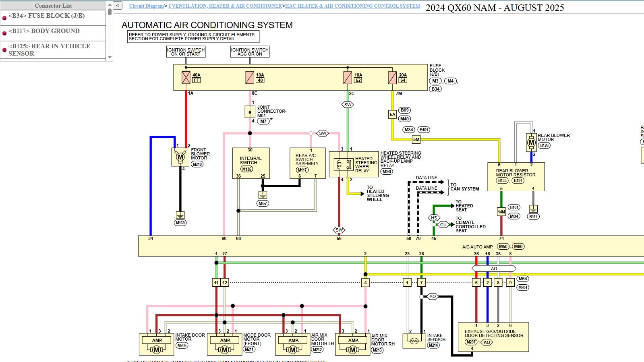
Task: Select the Connector List header
Action: point(53,6)
